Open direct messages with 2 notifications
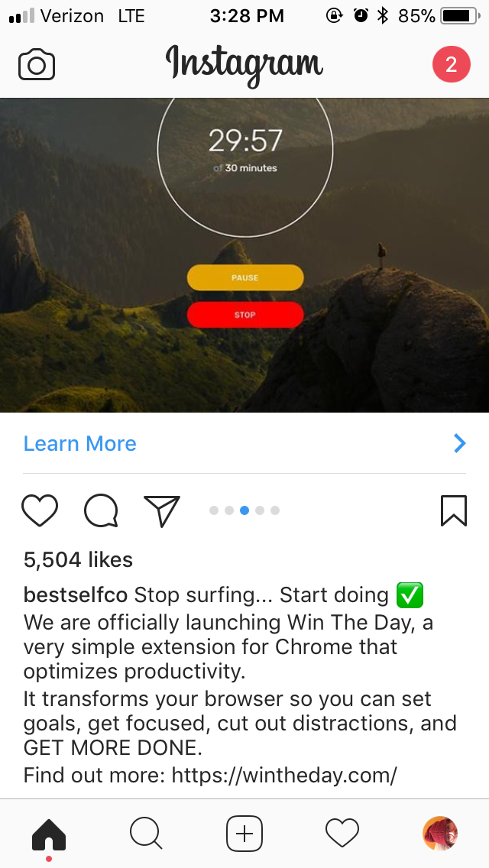Screen dimensions: 489x868 tap(452, 64)
